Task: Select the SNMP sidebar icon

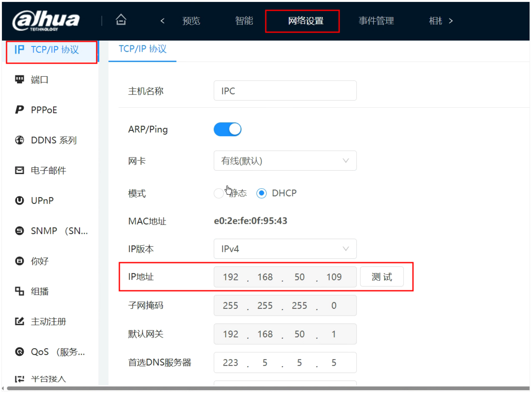Action: click(19, 231)
